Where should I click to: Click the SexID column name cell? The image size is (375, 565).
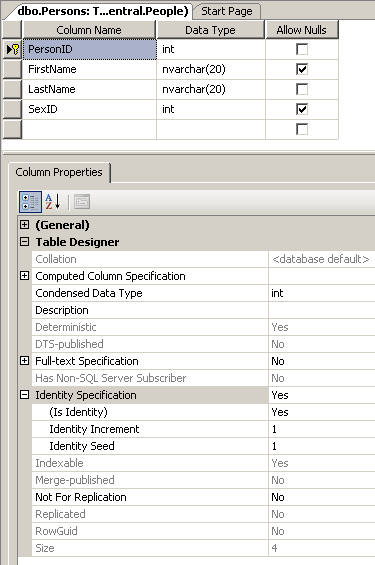(90, 109)
